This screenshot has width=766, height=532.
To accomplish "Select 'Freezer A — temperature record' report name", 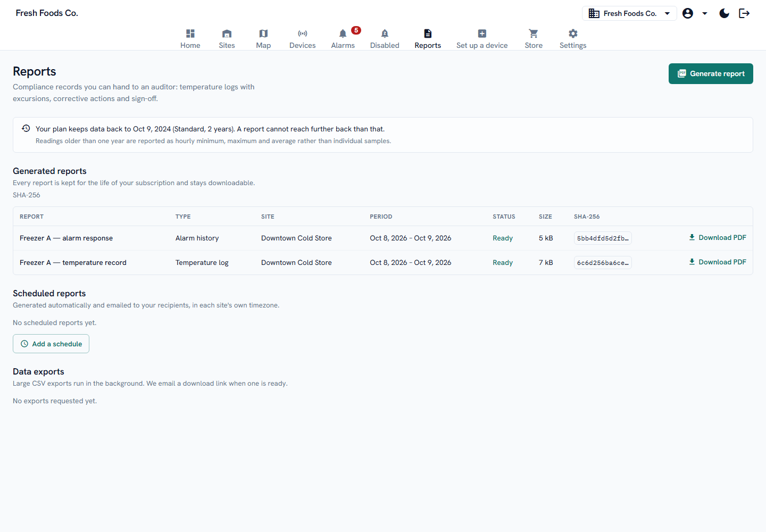I will (x=73, y=263).
